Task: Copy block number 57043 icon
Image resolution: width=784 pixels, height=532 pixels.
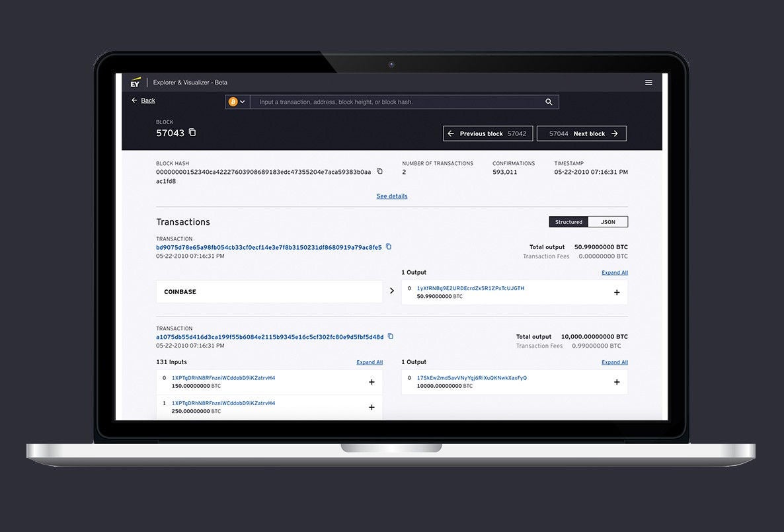Action: pyautogui.click(x=192, y=132)
